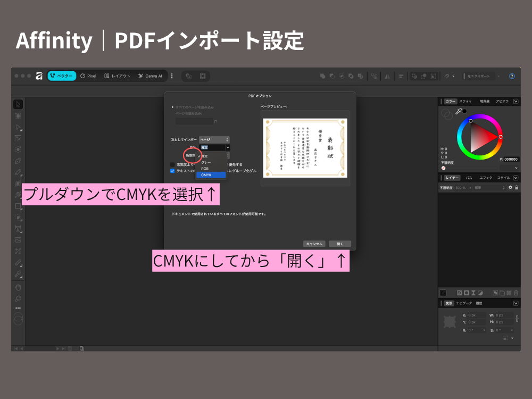Select the Artboard tool
The width and height of the screenshot is (532, 399).
pyautogui.click(x=18, y=115)
